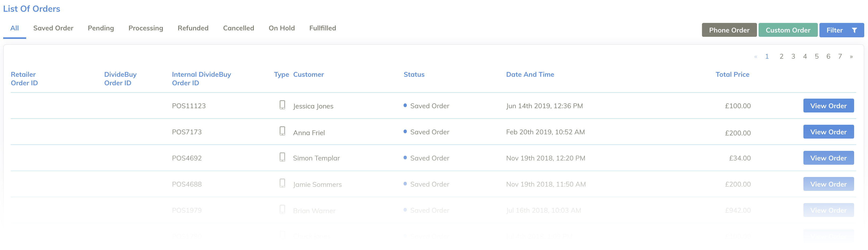Open the Pending orders tab

[x=101, y=28]
